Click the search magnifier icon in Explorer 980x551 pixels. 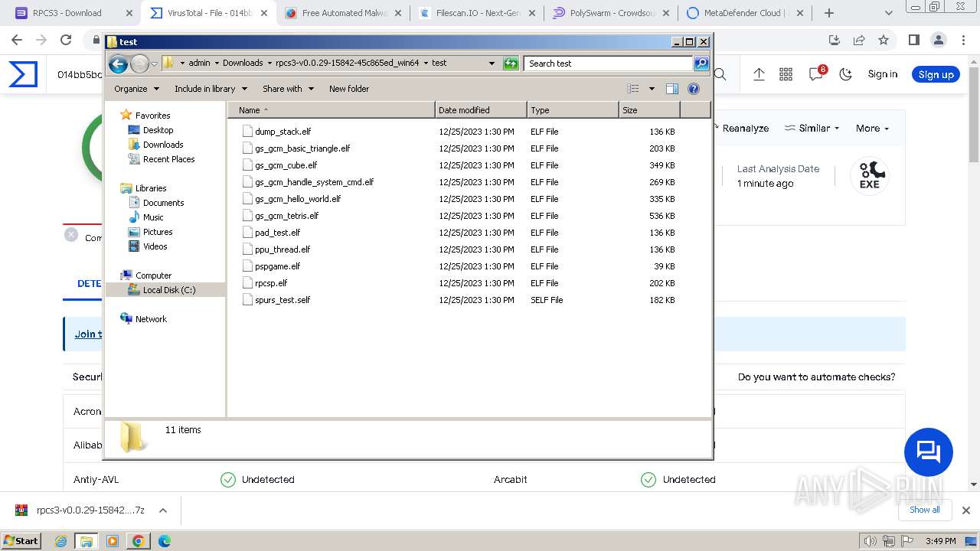(701, 64)
